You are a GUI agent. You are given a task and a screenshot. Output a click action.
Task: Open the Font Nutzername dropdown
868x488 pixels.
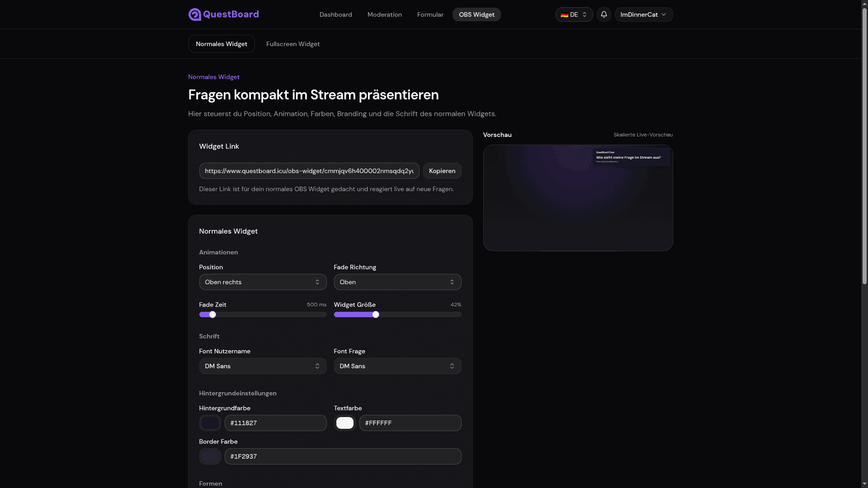(263, 366)
